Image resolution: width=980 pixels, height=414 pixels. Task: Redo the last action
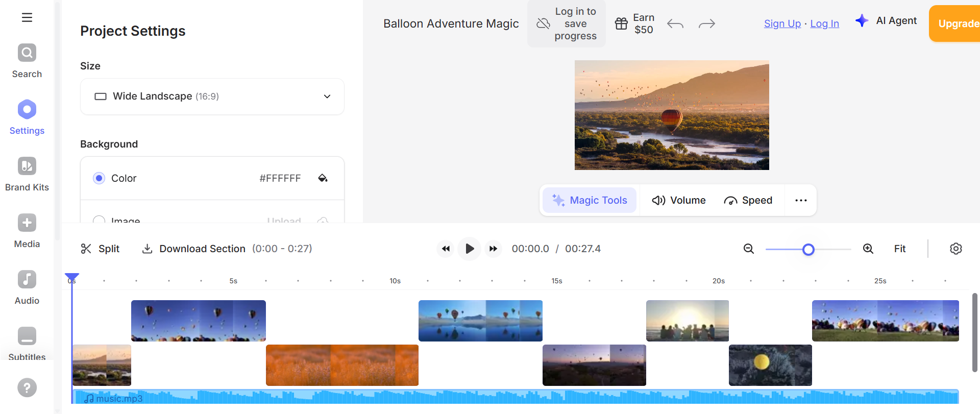click(x=707, y=24)
